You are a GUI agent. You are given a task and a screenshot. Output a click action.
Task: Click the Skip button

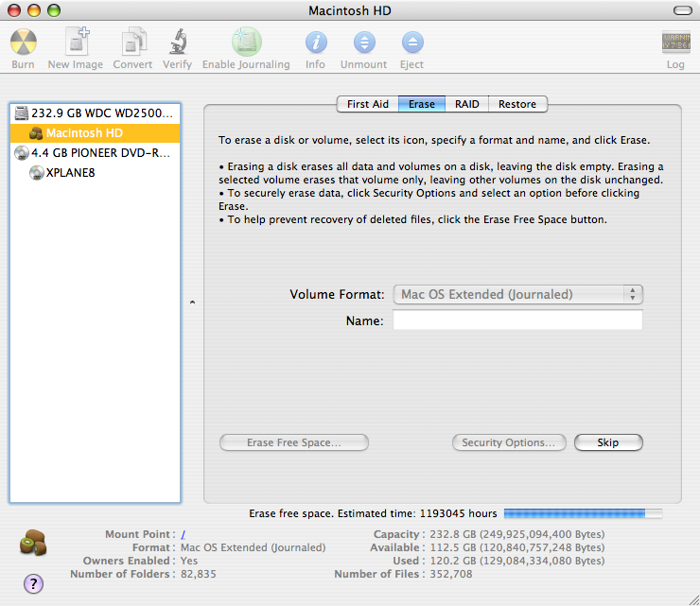pyautogui.click(x=608, y=442)
